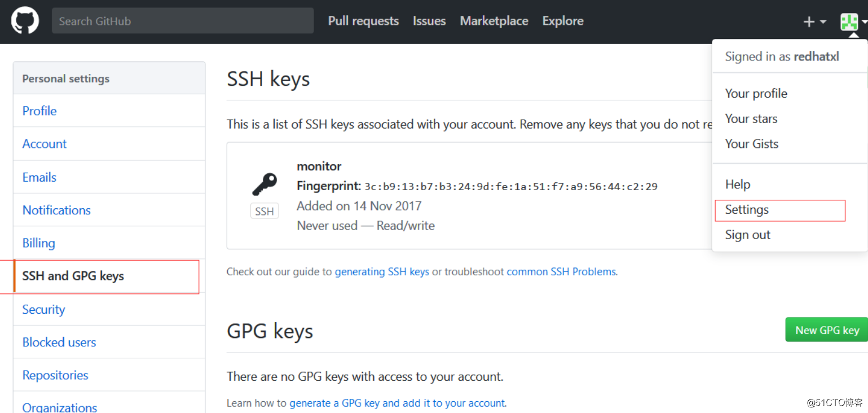Open the plus create-new dropdown
The width and height of the screenshot is (868, 413).
point(814,21)
